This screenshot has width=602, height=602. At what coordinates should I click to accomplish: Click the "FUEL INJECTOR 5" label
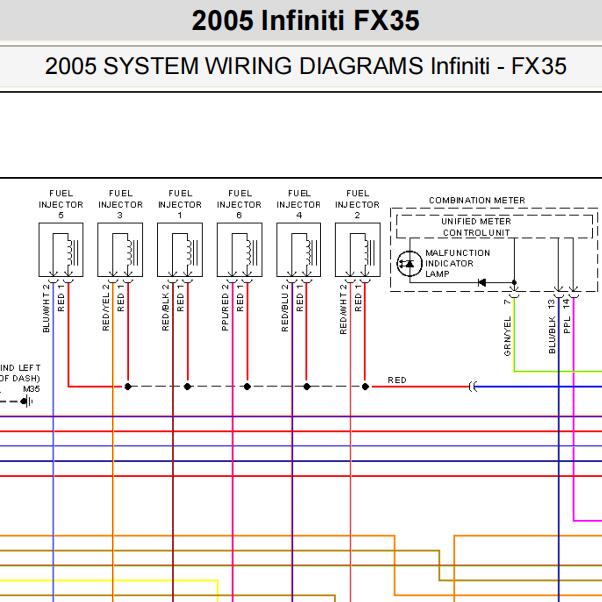pos(61,204)
